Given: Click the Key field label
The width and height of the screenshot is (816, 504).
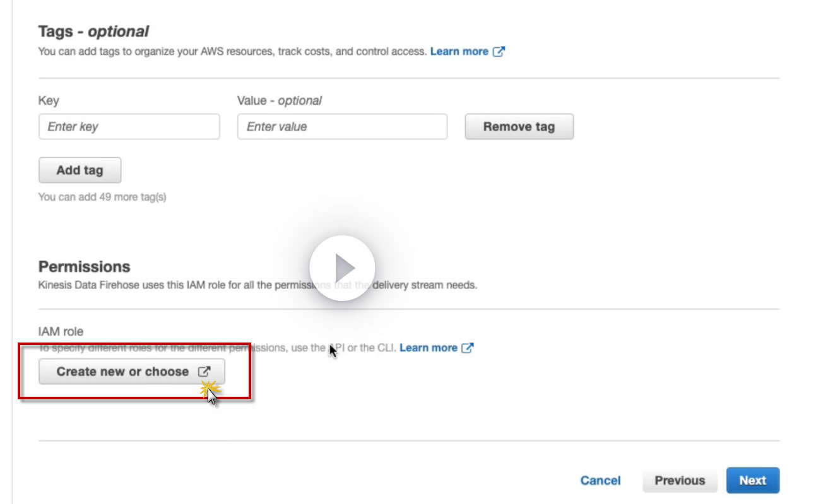Looking at the screenshot, I should tap(49, 100).
